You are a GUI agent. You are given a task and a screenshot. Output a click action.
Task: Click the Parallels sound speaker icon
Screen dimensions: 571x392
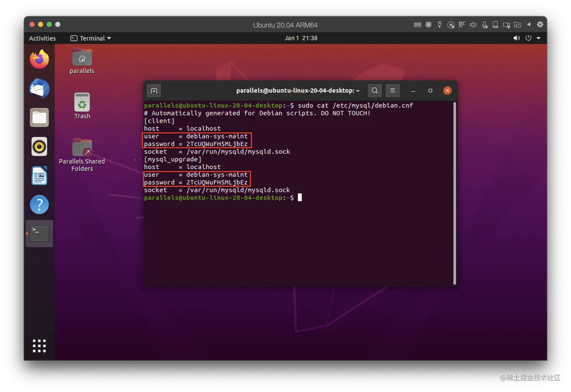click(473, 25)
